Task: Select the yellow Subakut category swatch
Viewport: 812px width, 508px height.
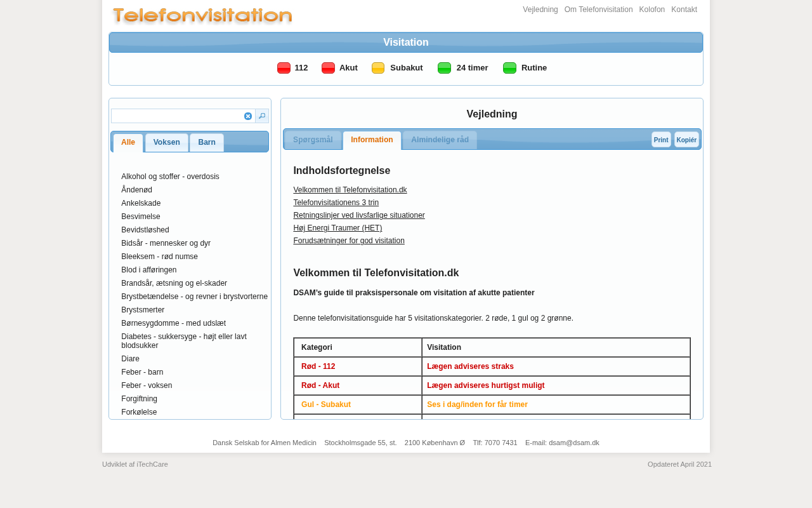Action: (378, 68)
